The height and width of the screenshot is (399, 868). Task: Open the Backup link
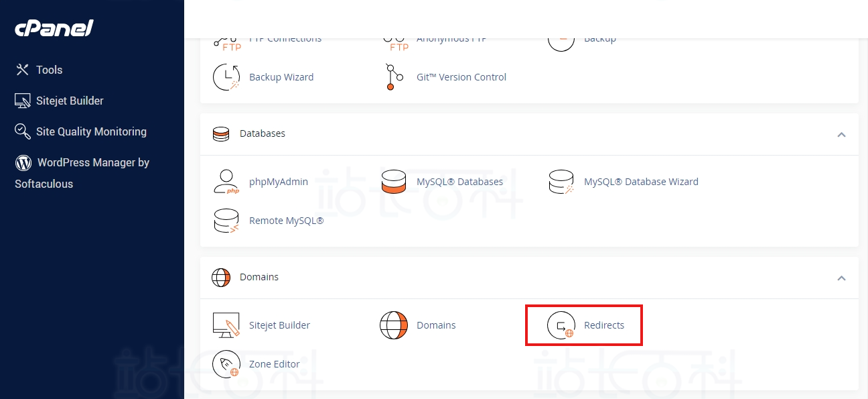click(600, 39)
